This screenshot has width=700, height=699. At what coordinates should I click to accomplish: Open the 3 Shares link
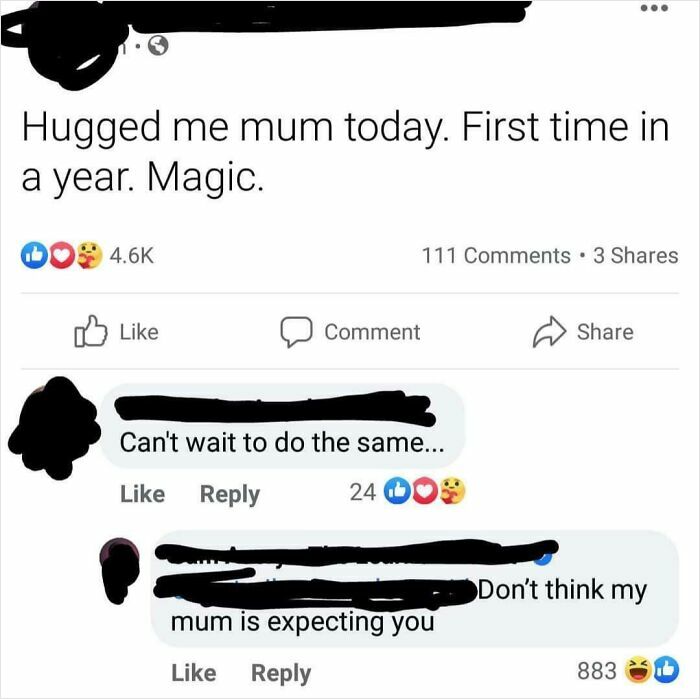click(x=635, y=256)
